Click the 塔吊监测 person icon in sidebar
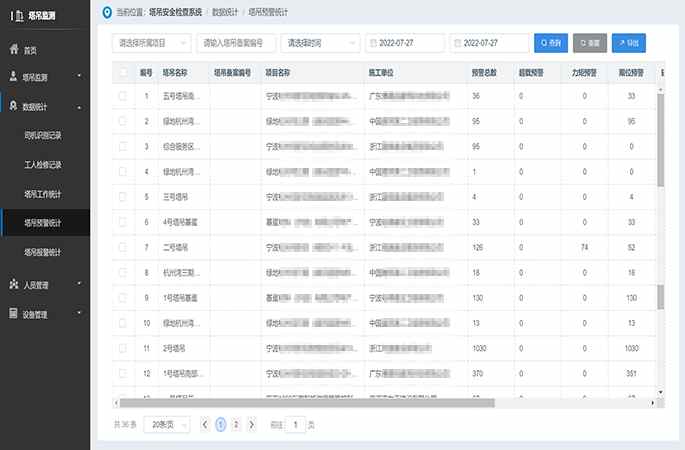 [13, 76]
